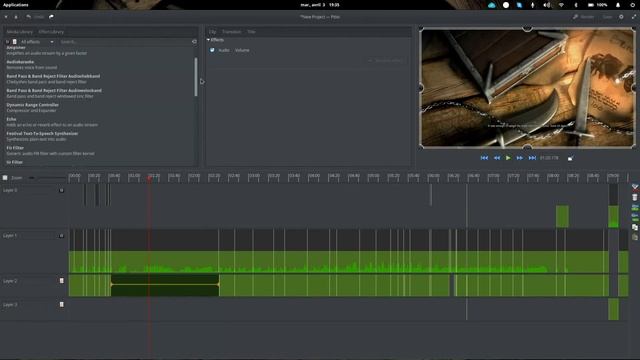Adjust the timeline Zoom slider

pyautogui.click(x=47, y=178)
